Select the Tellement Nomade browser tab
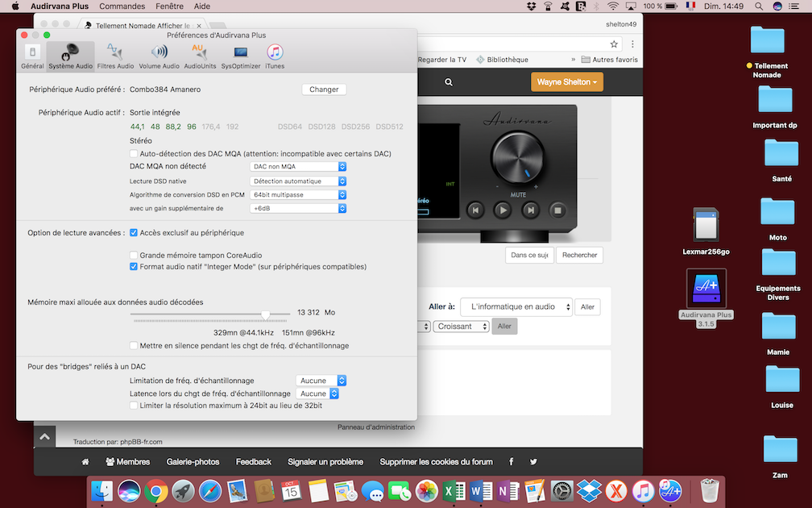This screenshot has height=508, width=812. 141,26
